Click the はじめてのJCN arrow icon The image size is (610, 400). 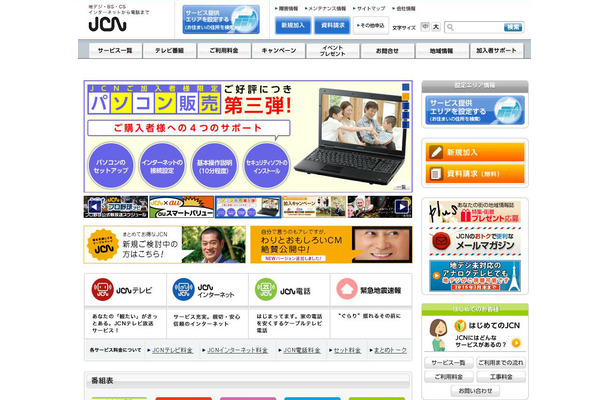[x=516, y=343]
